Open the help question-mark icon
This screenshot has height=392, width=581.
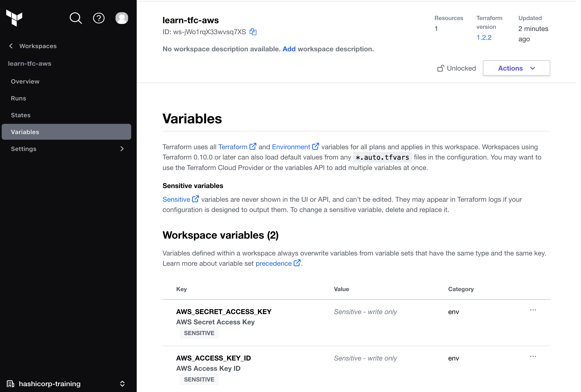(99, 18)
